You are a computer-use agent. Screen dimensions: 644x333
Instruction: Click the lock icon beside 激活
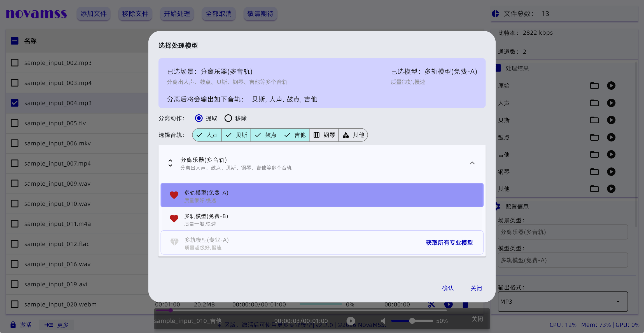13,325
